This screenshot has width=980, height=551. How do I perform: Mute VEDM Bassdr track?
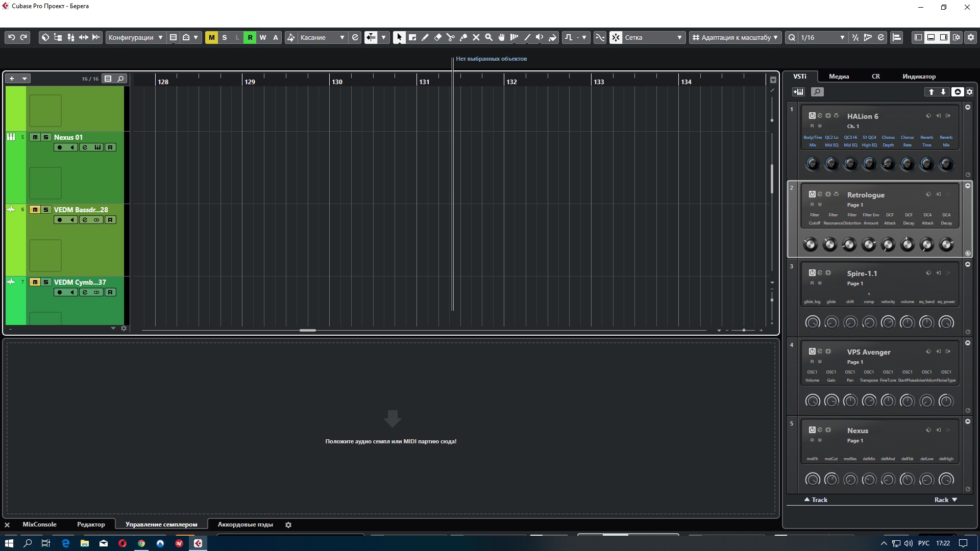point(35,210)
